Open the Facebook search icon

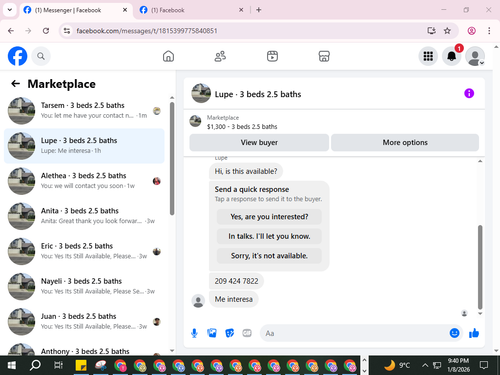(41, 56)
